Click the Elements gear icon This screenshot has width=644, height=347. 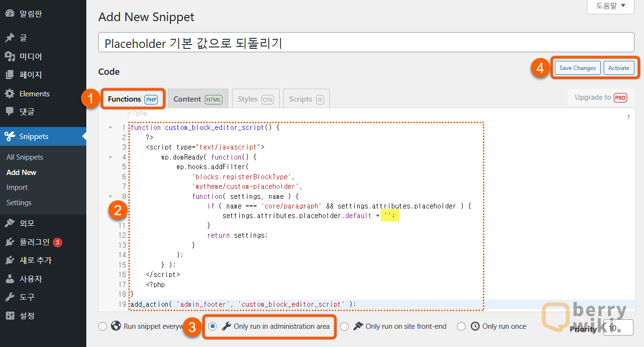point(10,93)
